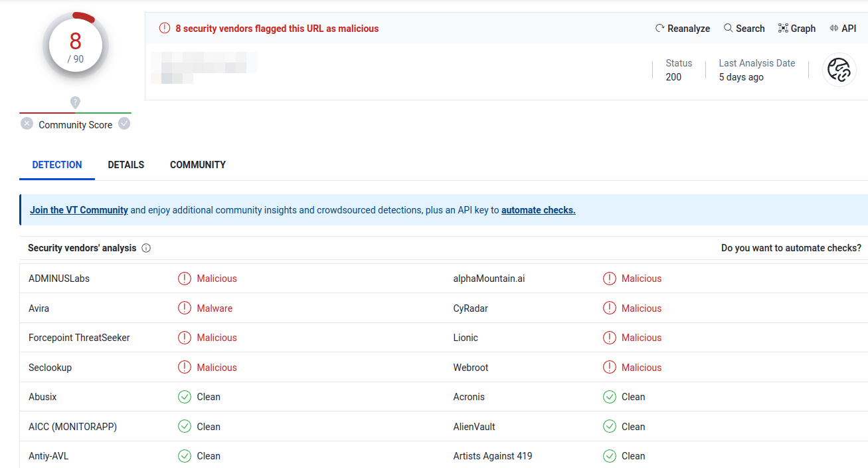Follow the automate checks link
The height and width of the screenshot is (468, 868).
[x=538, y=210]
